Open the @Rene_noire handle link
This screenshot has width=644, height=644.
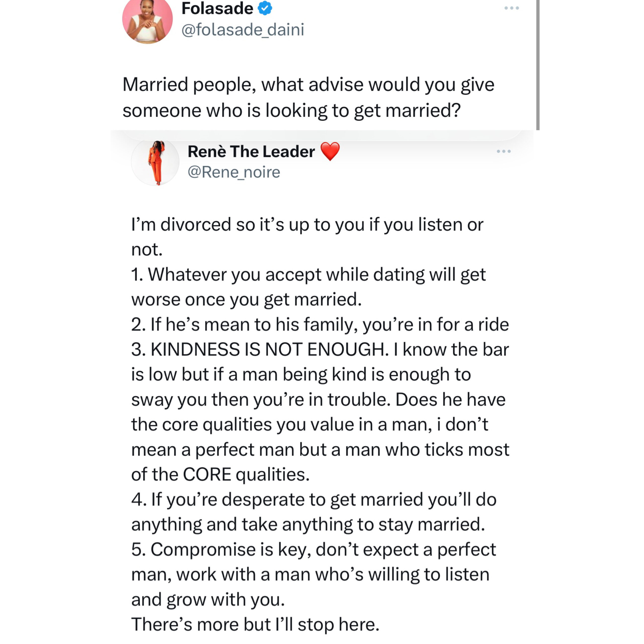(x=234, y=172)
